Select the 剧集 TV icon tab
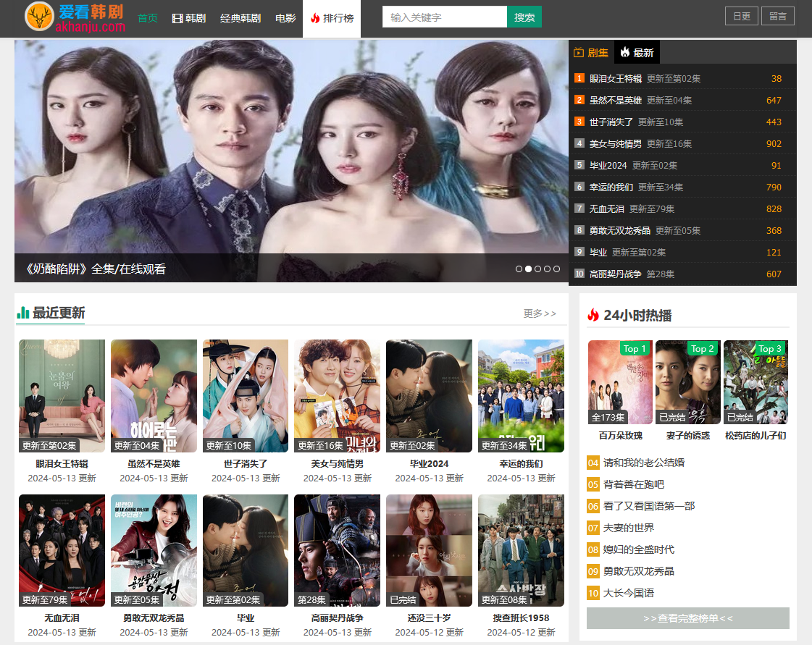The height and width of the screenshot is (645, 812). (591, 52)
